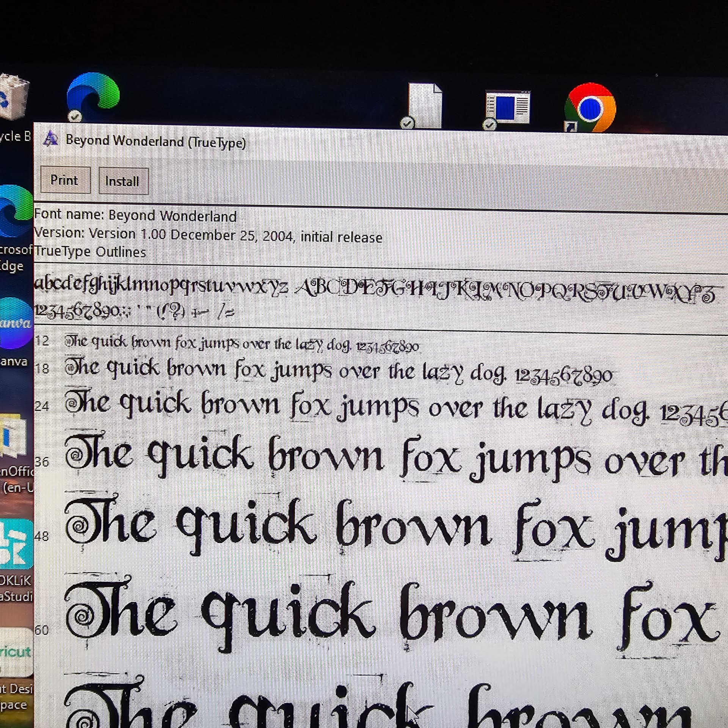Launch the LOKLiK IdeaStudio shortcut

point(16,544)
